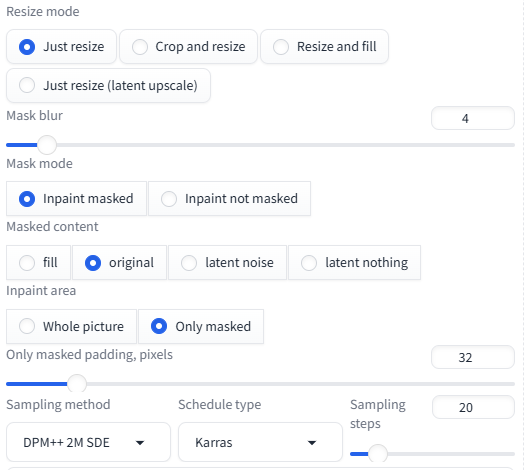Viewport: 527px width, 470px height.
Task: Set masked content to fill
Action: (38, 263)
